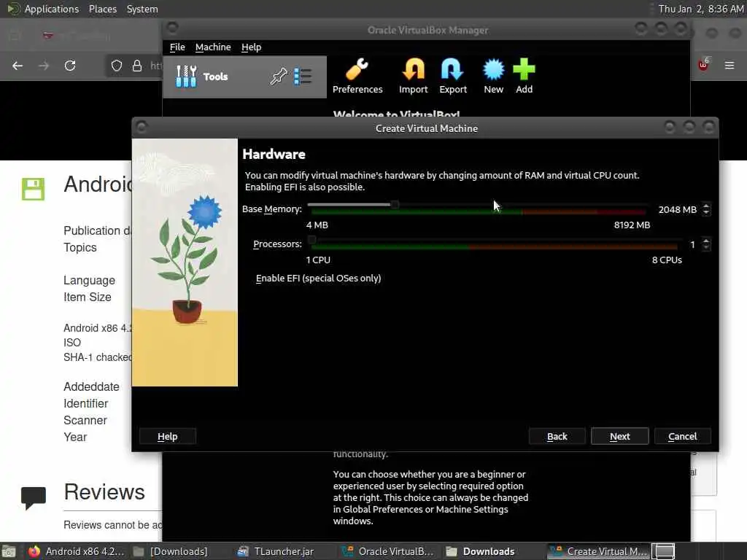This screenshot has height=560, width=747.
Task: Click the Cancel button in wizard
Action: 682,436
